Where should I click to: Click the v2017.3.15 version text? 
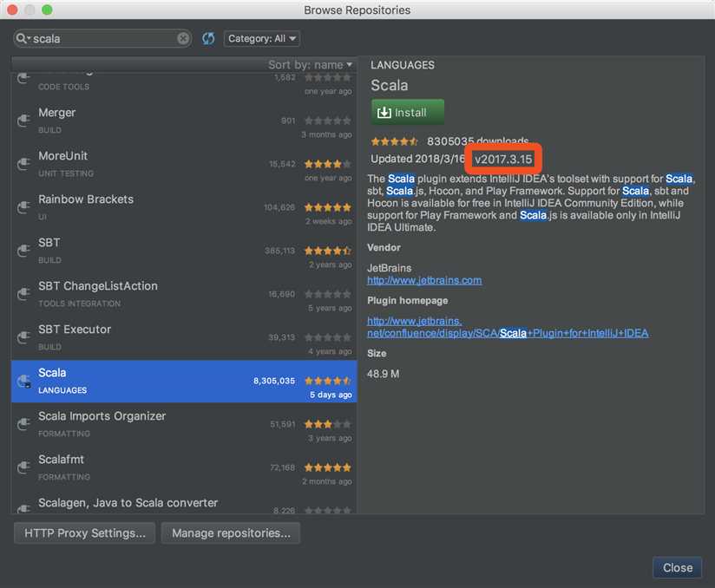[x=503, y=159]
